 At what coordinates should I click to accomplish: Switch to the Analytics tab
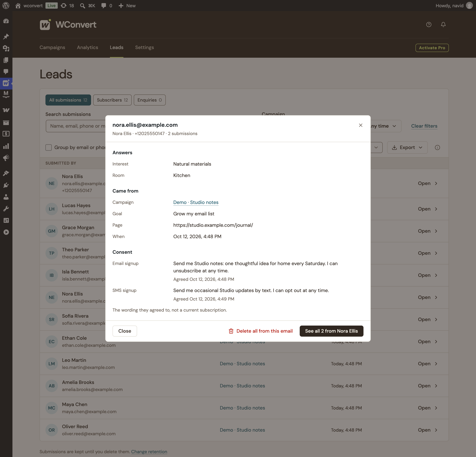[x=87, y=47]
